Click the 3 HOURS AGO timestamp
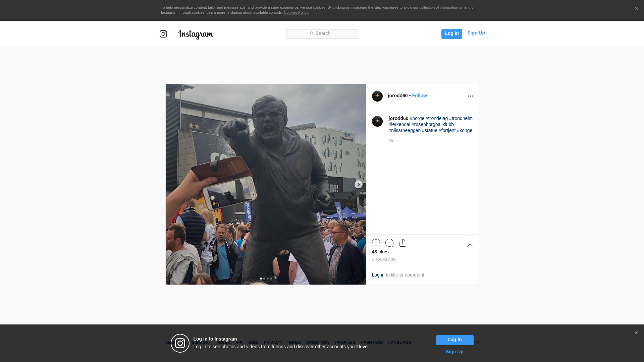Image resolution: width=644 pixels, height=362 pixels. pos(384,260)
